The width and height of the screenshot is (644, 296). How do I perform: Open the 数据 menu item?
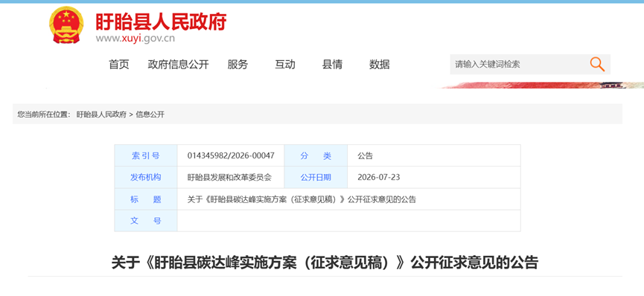click(380, 65)
